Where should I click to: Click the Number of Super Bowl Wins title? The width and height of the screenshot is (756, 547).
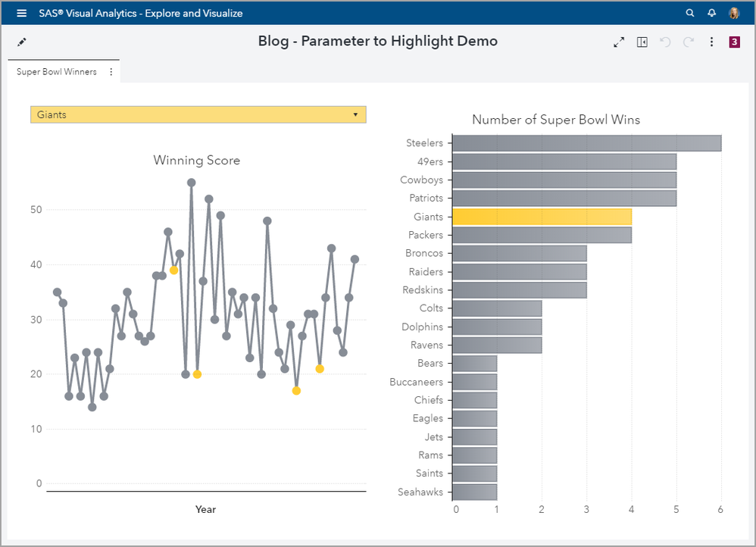click(x=555, y=120)
